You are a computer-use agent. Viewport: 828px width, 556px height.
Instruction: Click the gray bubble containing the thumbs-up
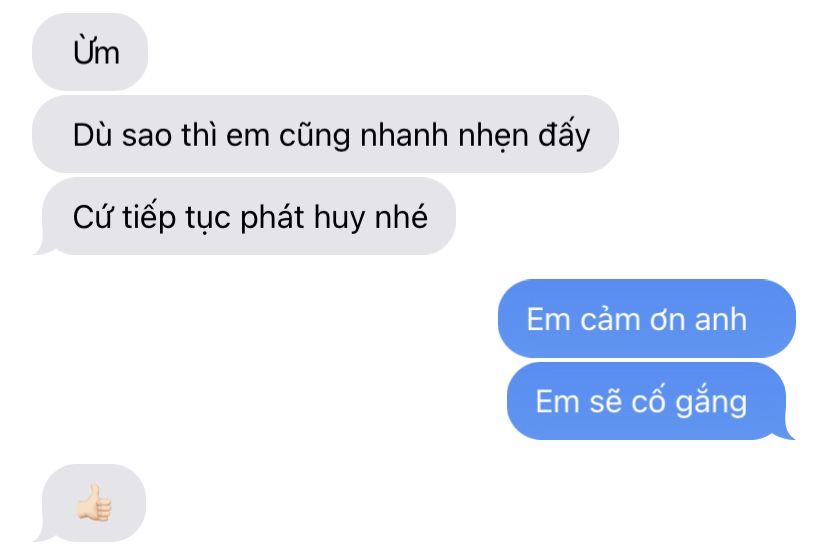[x=90, y=503]
